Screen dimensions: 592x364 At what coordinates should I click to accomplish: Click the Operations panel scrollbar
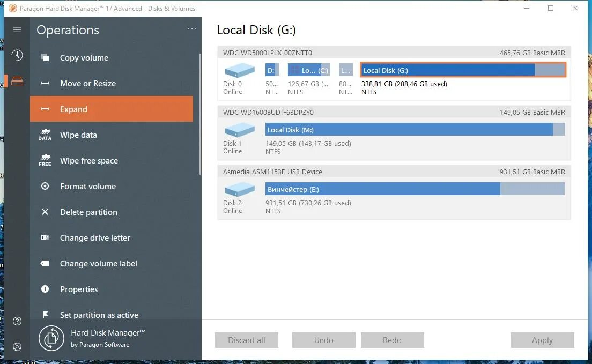pyautogui.click(x=200, y=114)
